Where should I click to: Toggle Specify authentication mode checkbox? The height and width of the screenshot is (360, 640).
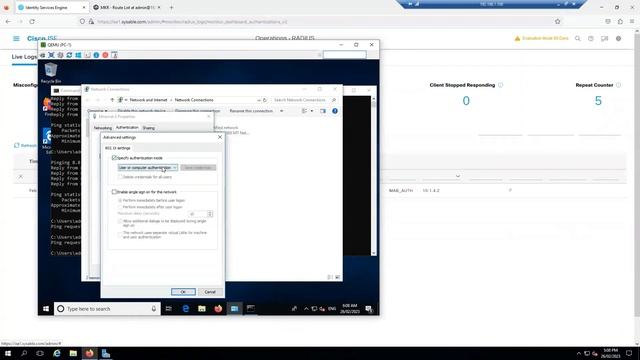pos(114,158)
